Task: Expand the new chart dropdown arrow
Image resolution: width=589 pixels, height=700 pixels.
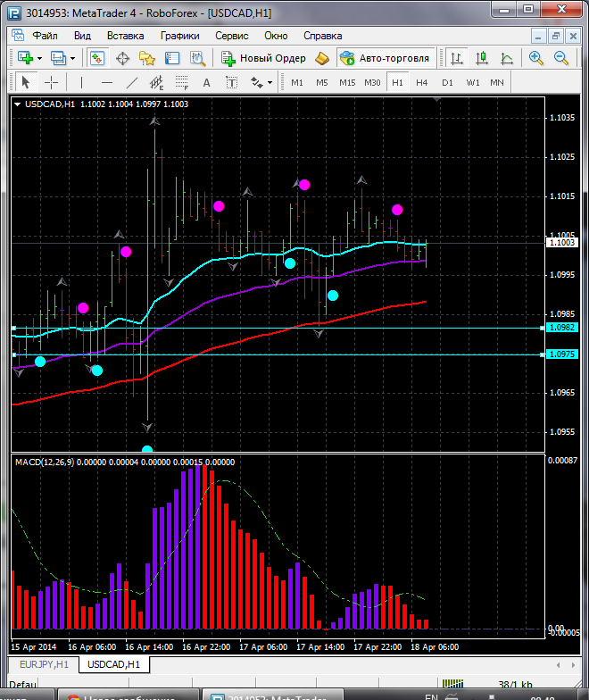Action: click(41, 58)
